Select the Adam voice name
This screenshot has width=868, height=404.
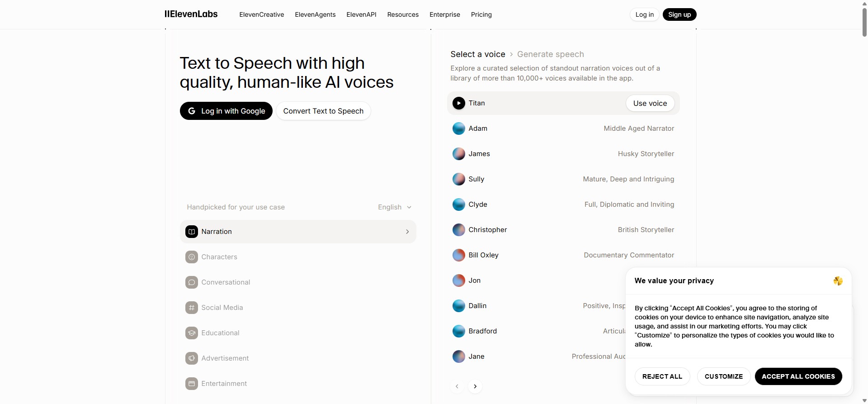478,128
